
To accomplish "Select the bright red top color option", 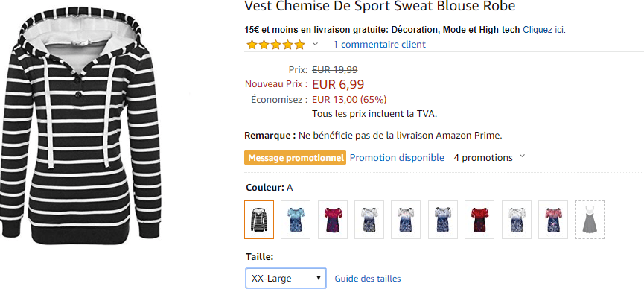I will (479, 220).
